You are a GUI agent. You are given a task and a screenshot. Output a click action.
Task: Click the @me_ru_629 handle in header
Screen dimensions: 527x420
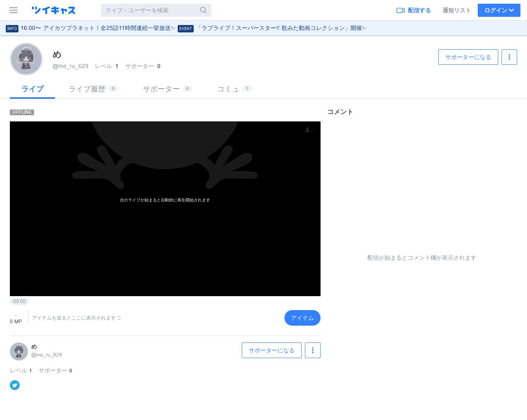[x=70, y=66]
